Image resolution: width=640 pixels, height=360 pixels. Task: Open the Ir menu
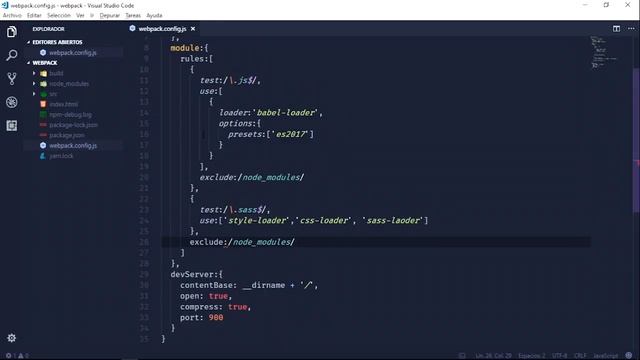(x=92, y=16)
